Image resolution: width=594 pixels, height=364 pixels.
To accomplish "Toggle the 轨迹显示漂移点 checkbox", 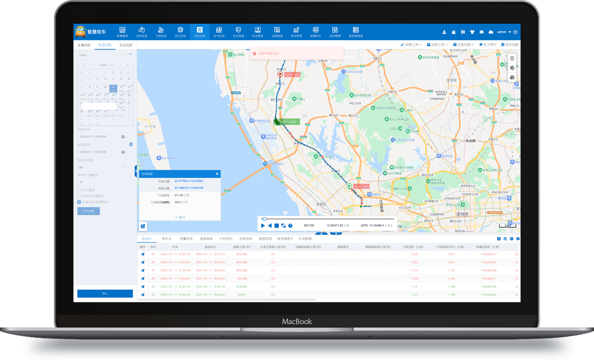I will [x=79, y=196].
